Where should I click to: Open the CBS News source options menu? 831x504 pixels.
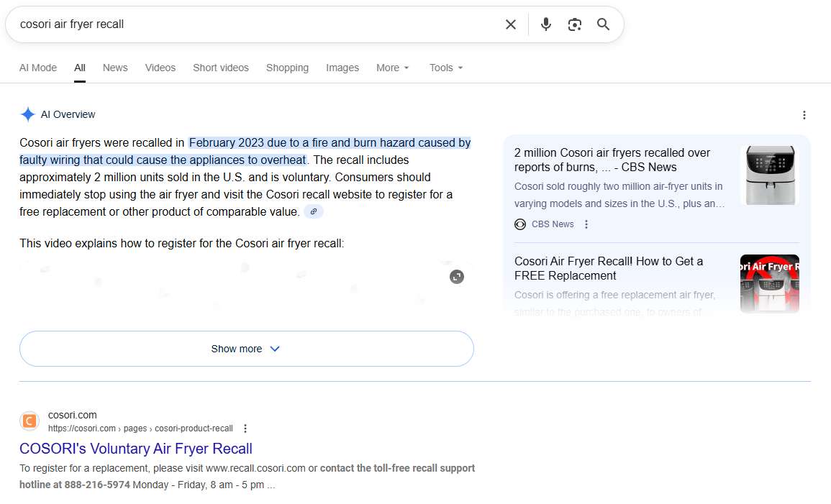[586, 224]
